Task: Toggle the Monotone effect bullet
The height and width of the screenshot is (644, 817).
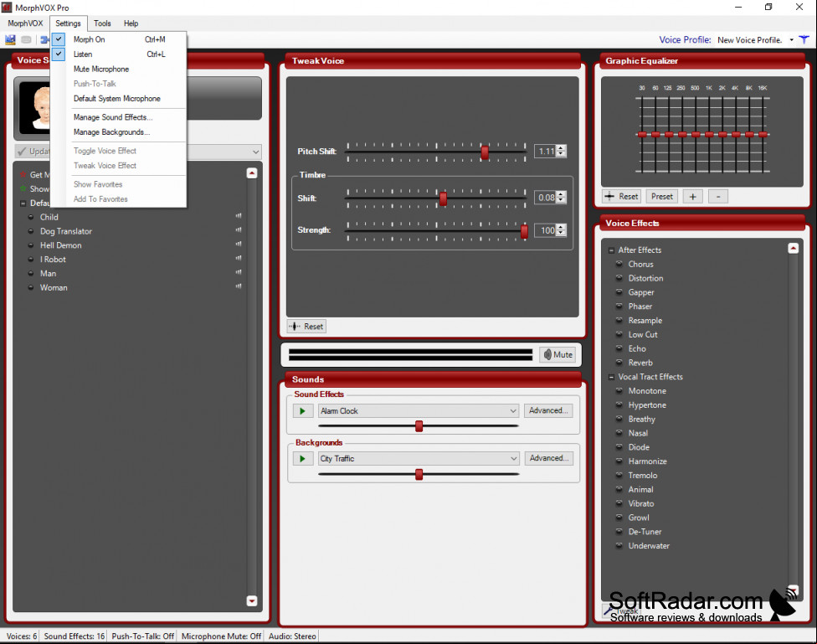Action: click(x=619, y=390)
